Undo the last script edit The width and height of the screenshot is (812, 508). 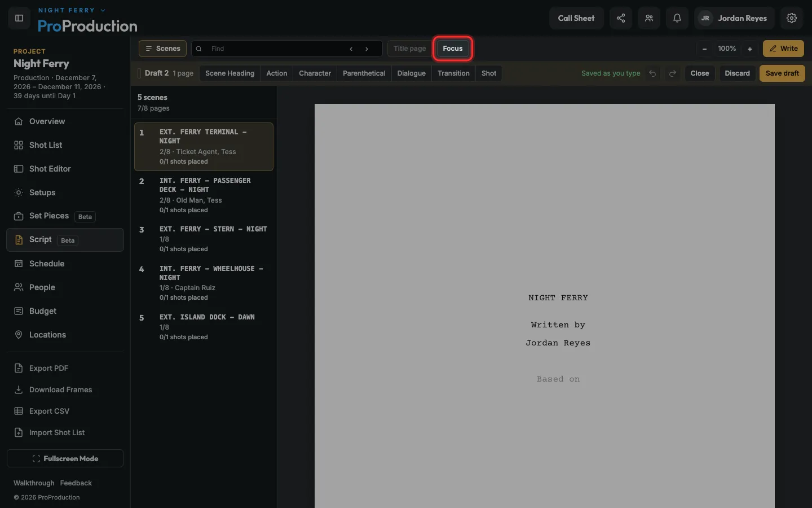pos(652,73)
